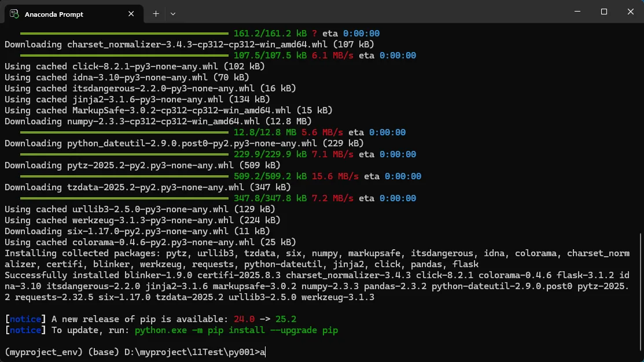Click the green pip upgrade command text
This screenshot has width=644, height=362.
pyautogui.click(x=236, y=330)
